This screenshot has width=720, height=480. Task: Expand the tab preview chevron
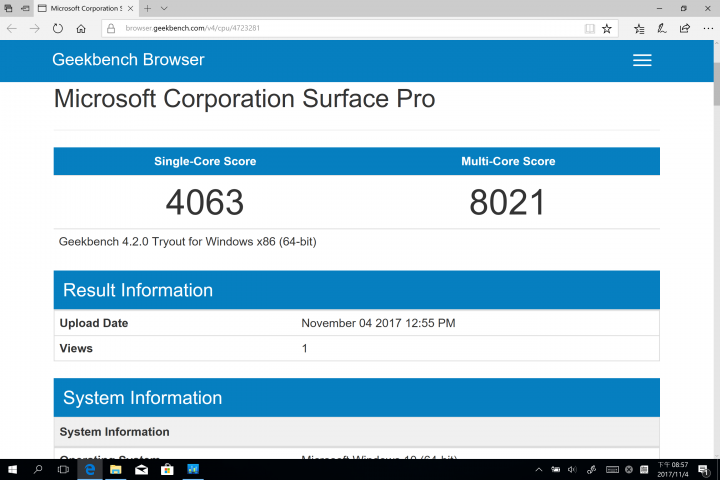click(164, 8)
